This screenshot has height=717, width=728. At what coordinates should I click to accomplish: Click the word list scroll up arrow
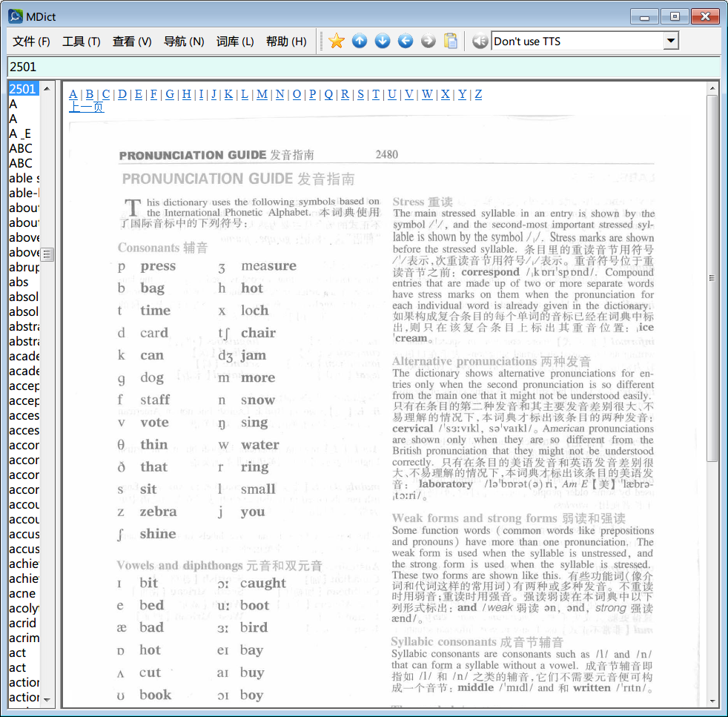tap(47, 88)
